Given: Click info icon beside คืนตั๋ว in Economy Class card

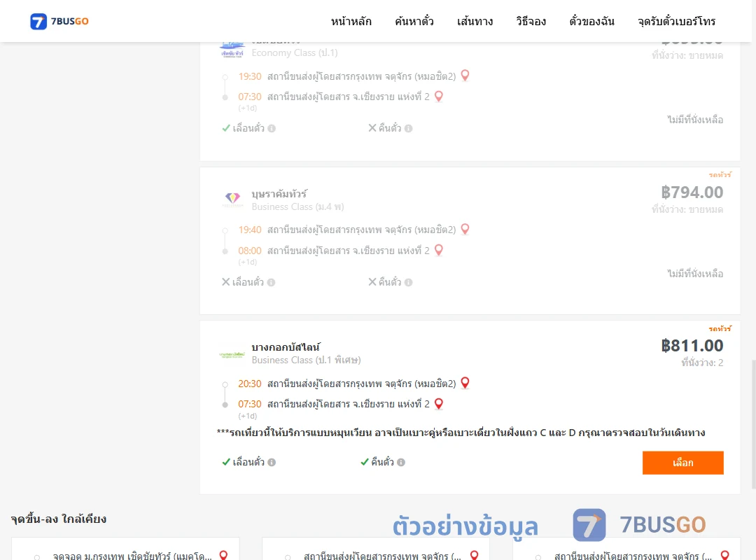Looking at the screenshot, I should coord(408,128).
